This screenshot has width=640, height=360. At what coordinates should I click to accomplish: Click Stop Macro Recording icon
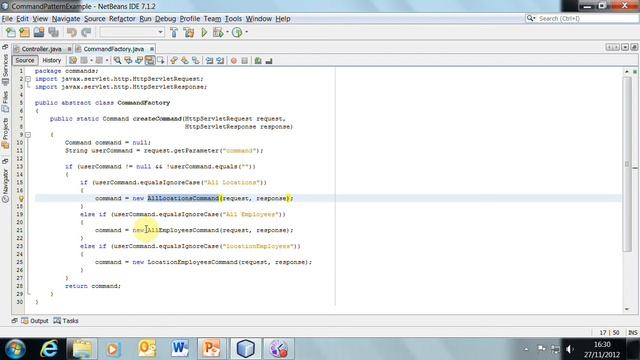tap(244, 60)
